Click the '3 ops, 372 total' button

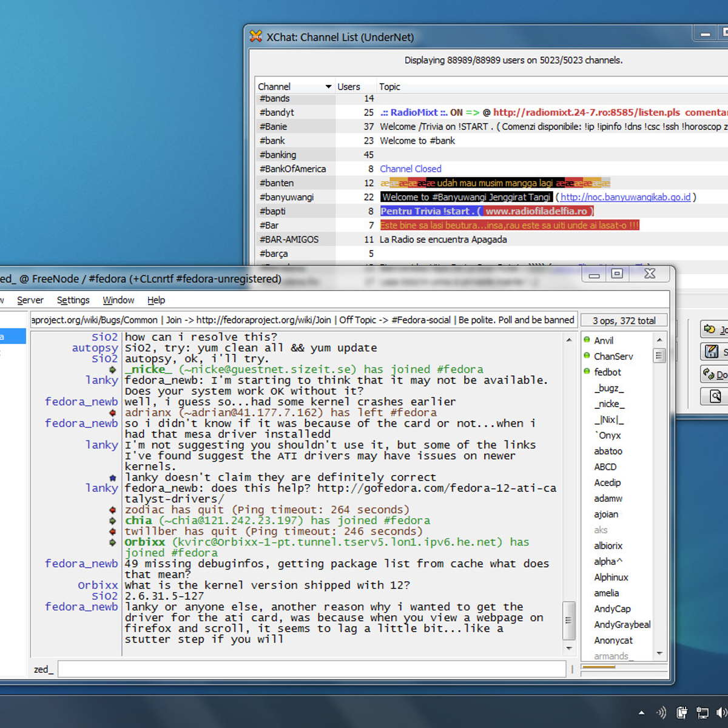coord(624,320)
